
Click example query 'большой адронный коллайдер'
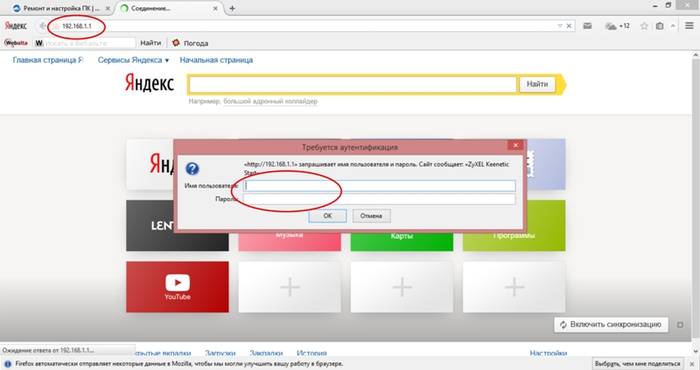tap(270, 101)
